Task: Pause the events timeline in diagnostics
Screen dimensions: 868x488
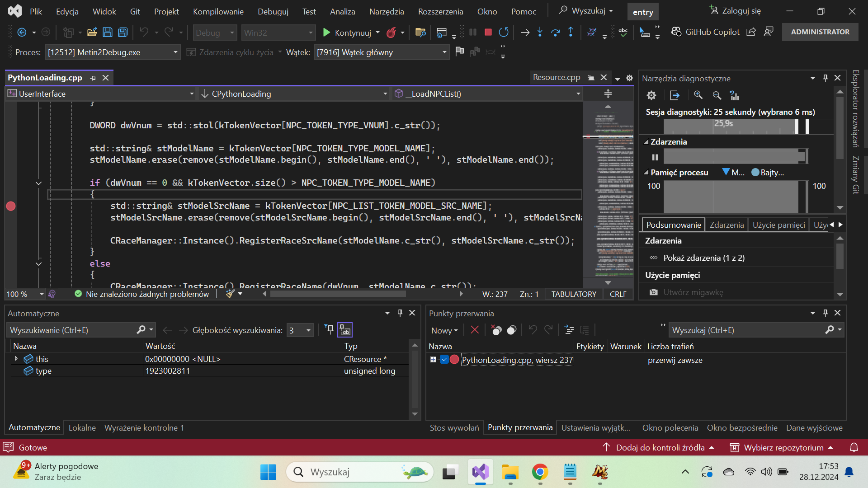Action: (655, 157)
